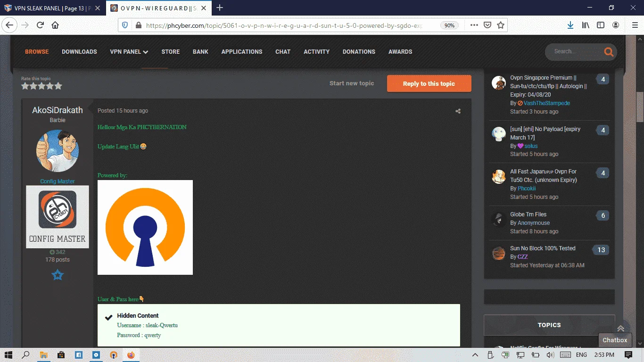
Task: Switch to VPN SLEAK PANEL tab
Action: pos(53,8)
